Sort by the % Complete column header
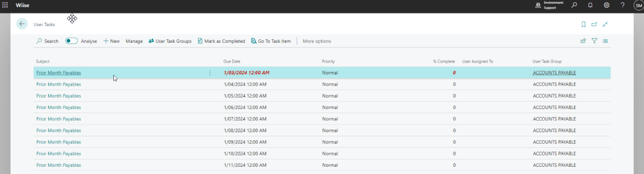 (x=444, y=61)
